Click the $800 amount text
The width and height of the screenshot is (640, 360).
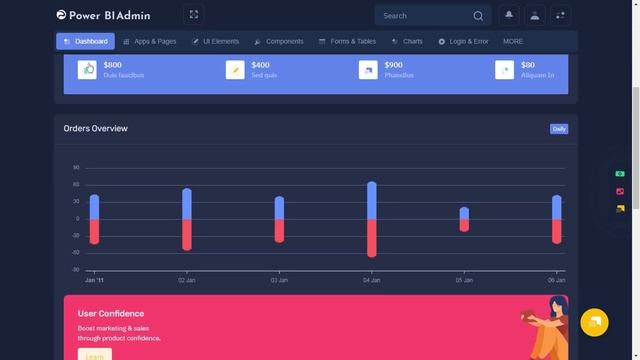coord(113,65)
